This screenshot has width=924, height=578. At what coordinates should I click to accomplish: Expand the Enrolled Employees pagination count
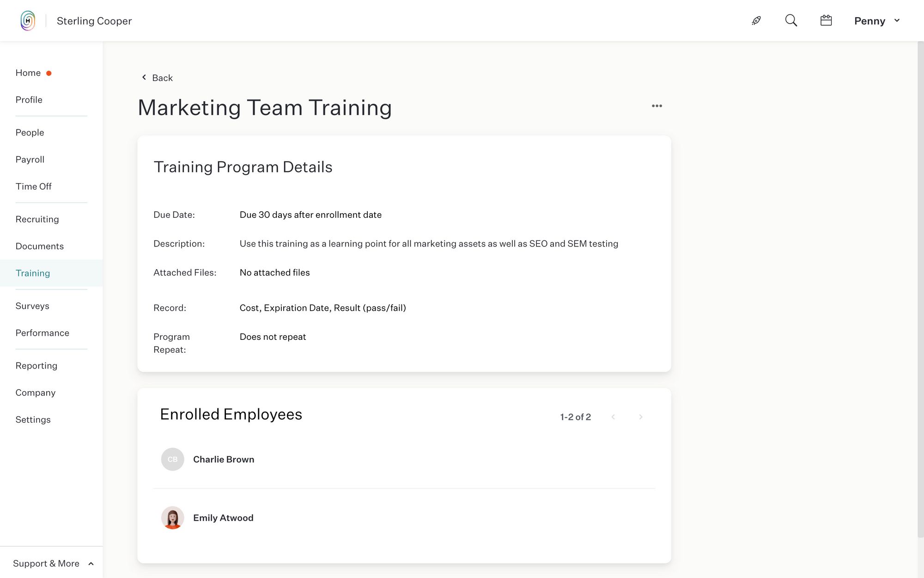[x=575, y=417]
